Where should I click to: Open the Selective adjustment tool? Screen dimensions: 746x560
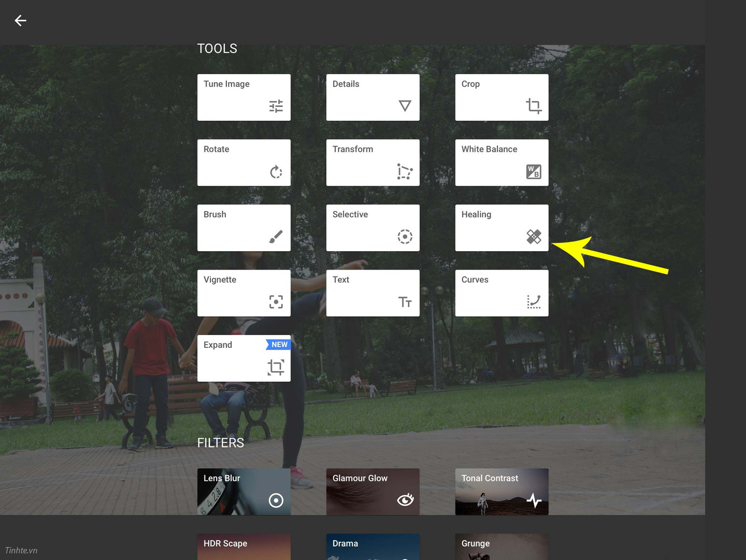pyautogui.click(x=372, y=228)
